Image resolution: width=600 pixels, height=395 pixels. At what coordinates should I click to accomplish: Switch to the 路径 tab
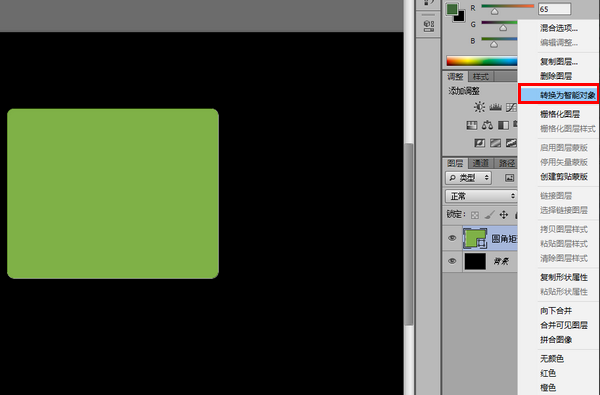(x=506, y=163)
